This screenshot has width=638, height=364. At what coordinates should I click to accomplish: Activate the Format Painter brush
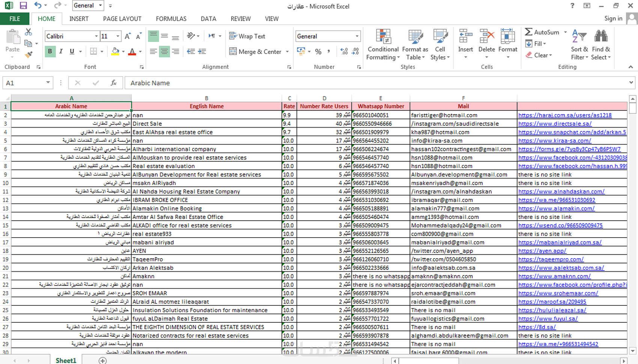[29, 55]
